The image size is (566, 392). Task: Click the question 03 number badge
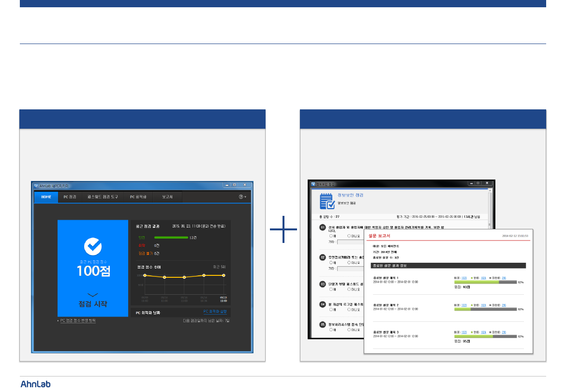point(323,284)
